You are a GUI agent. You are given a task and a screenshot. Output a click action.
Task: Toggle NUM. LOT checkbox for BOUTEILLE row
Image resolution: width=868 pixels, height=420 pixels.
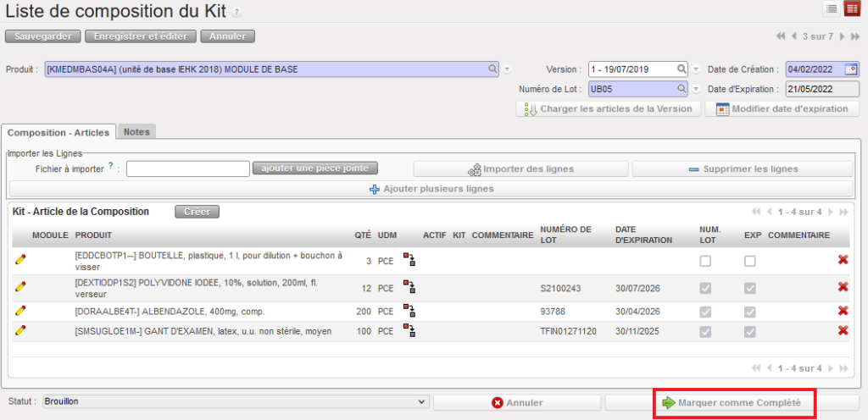click(x=705, y=262)
